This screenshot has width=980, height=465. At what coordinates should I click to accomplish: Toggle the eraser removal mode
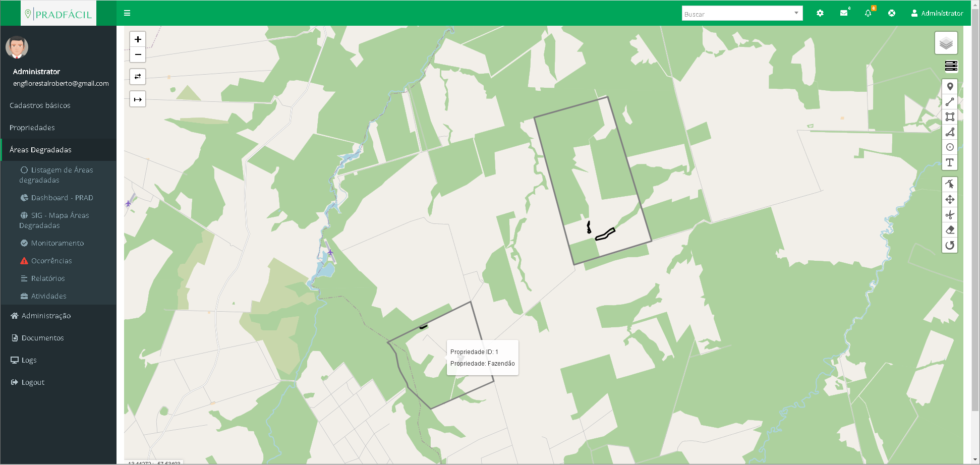pos(950,230)
